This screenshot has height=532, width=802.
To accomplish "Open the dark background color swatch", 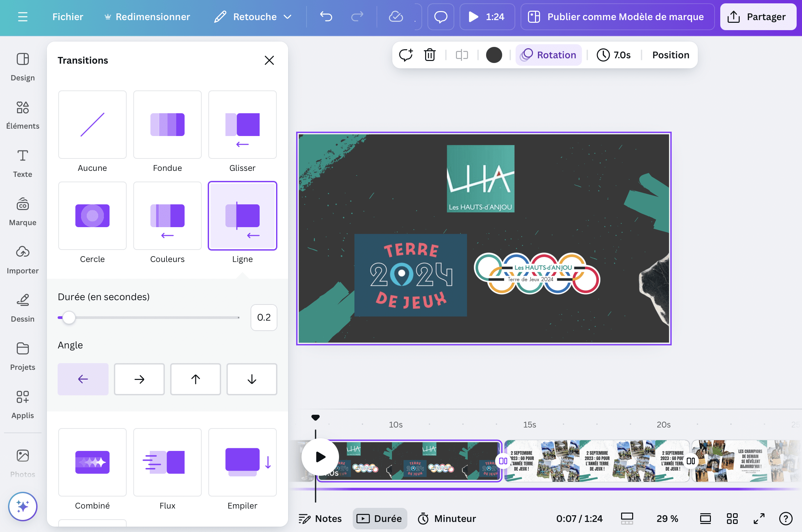I will [x=493, y=55].
